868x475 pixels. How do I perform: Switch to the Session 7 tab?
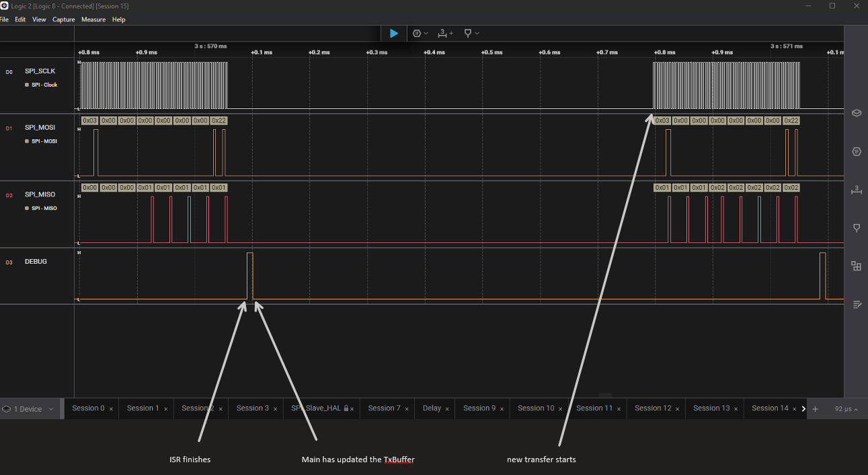[x=384, y=408]
